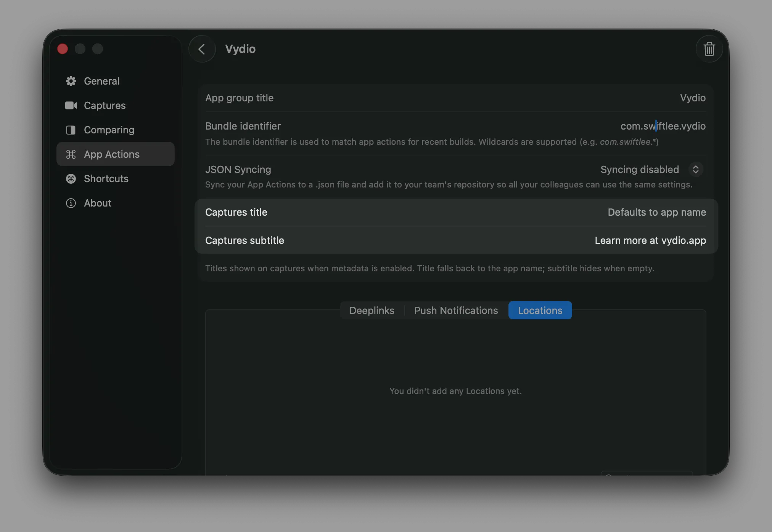Click the wildcard example com.swiftlee.* text
Viewport: 772px width, 532px height.
pos(628,142)
